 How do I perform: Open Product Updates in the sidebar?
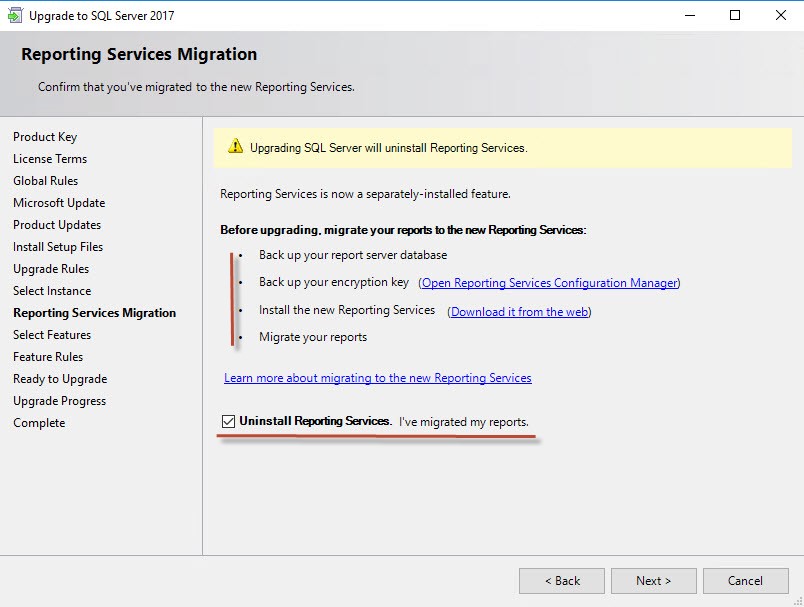pyautogui.click(x=55, y=224)
